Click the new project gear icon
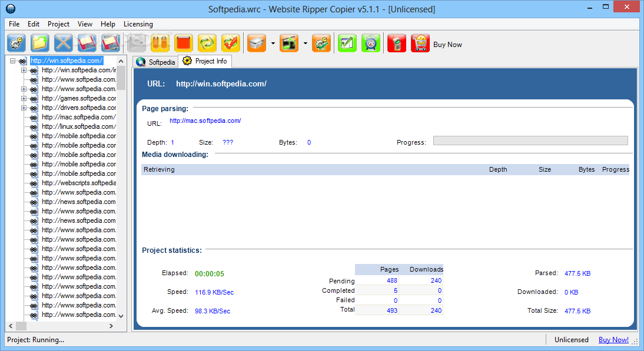This screenshot has width=644, height=351. (16, 44)
